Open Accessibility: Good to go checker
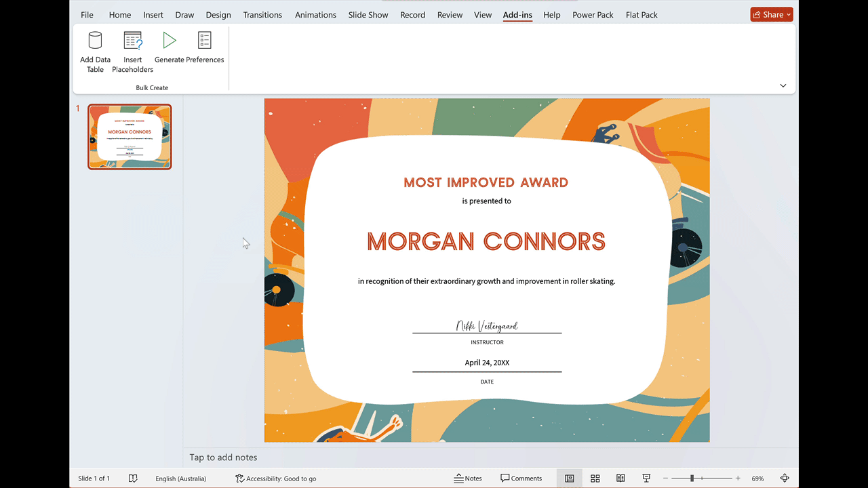Screen dimensions: 868x488 [276, 479]
